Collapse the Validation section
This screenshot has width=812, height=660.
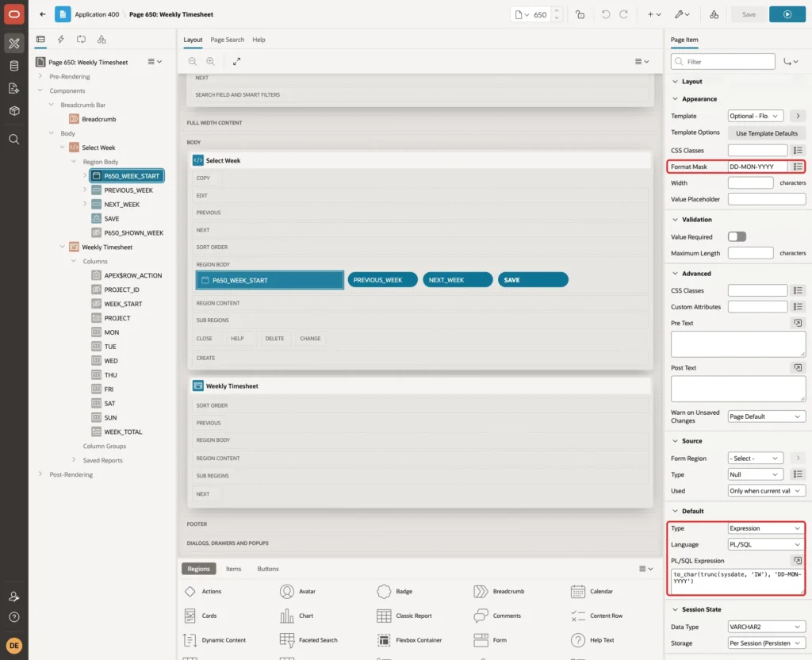point(675,220)
